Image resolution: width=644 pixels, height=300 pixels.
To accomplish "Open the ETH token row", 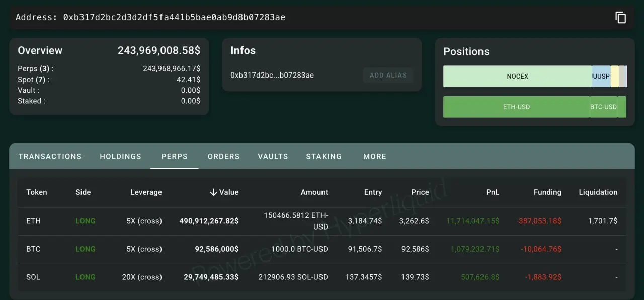I will [x=33, y=221].
